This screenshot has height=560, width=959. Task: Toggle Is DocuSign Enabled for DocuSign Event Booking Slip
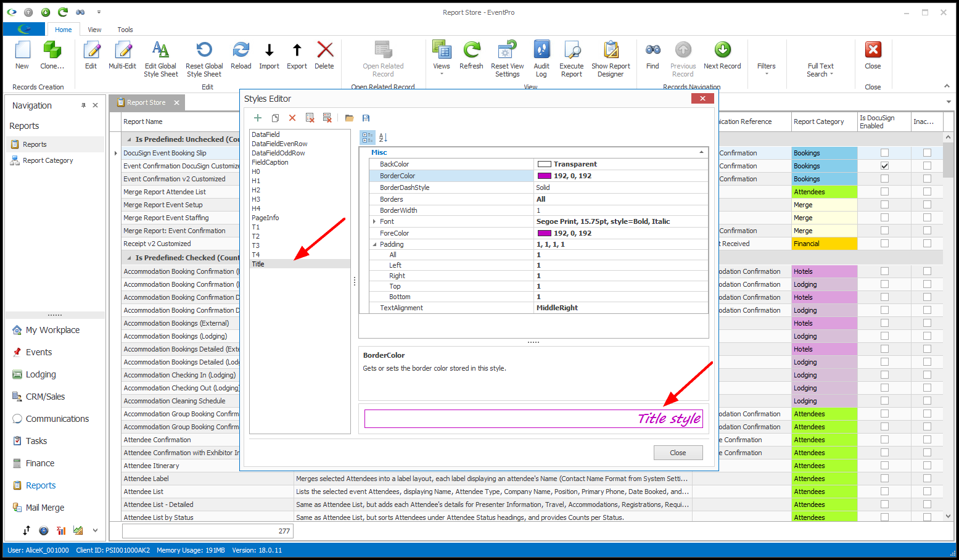pyautogui.click(x=884, y=153)
